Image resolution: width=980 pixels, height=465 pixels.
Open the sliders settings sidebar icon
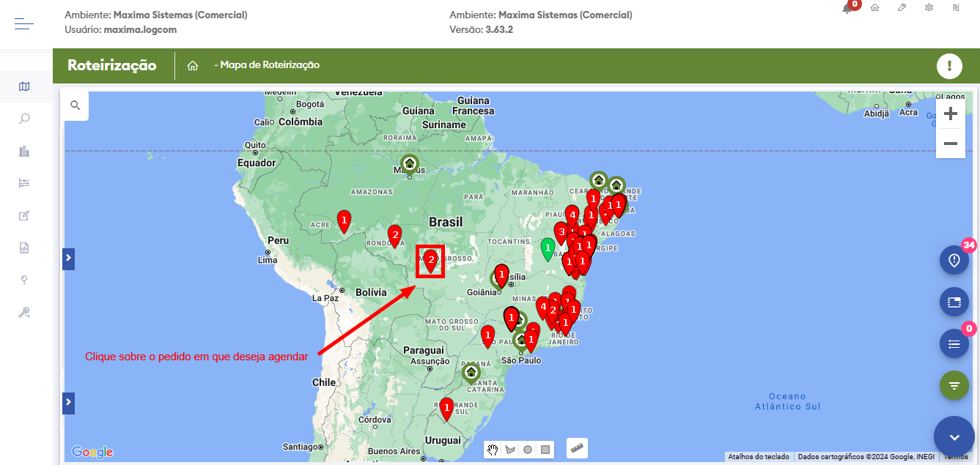coord(24,183)
